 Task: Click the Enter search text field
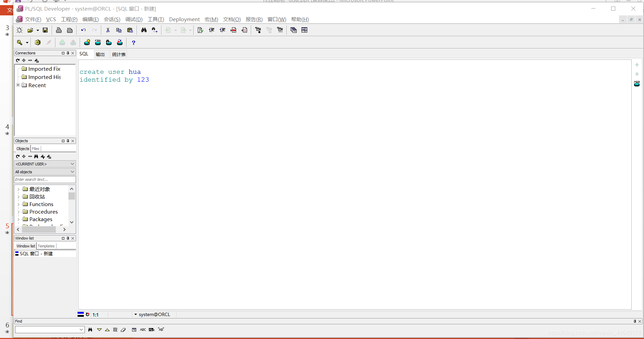(45, 179)
